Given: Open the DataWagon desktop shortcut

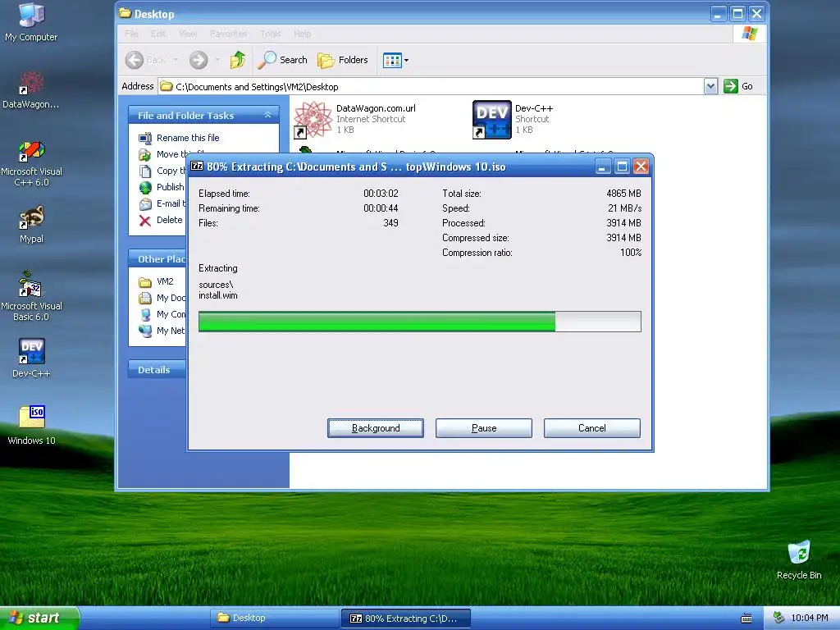Looking at the screenshot, I should point(31,90).
